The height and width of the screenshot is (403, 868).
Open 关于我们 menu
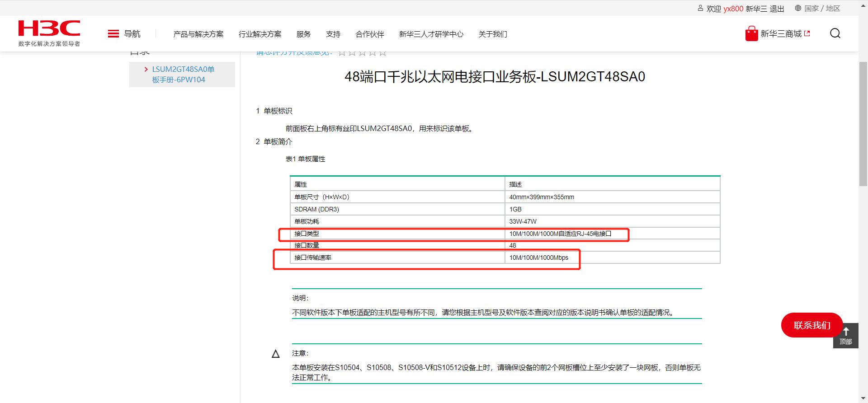pos(493,34)
